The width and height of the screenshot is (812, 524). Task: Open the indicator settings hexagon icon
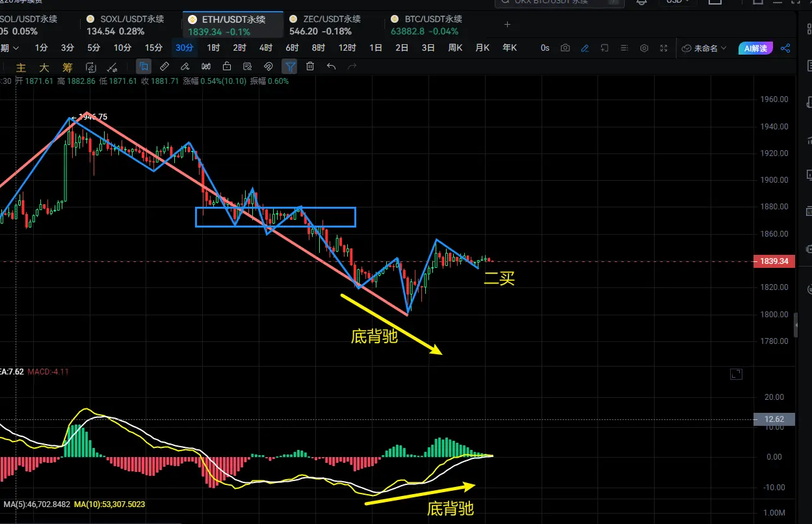(x=644, y=48)
